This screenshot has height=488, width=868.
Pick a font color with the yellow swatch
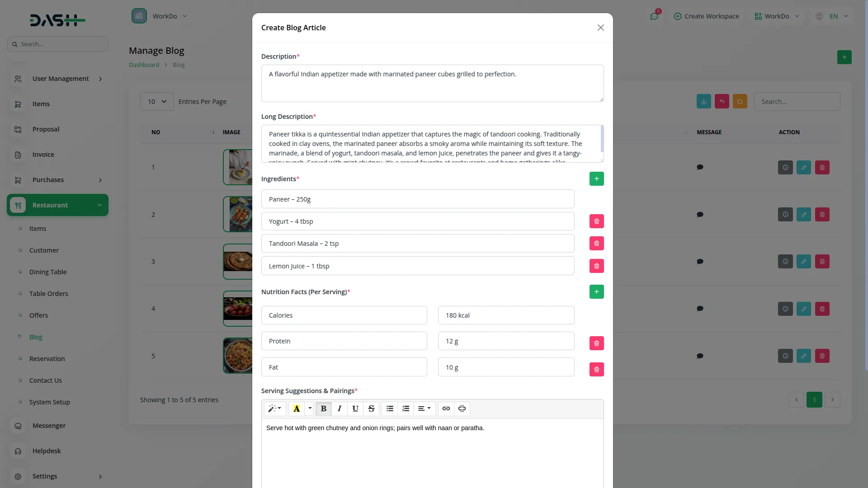pos(296,408)
